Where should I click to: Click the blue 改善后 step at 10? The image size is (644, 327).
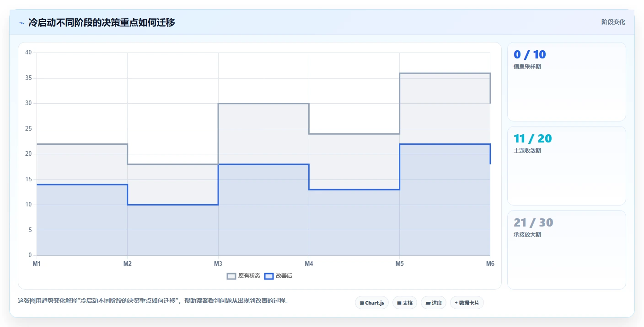pyautogui.click(x=173, y=205)
